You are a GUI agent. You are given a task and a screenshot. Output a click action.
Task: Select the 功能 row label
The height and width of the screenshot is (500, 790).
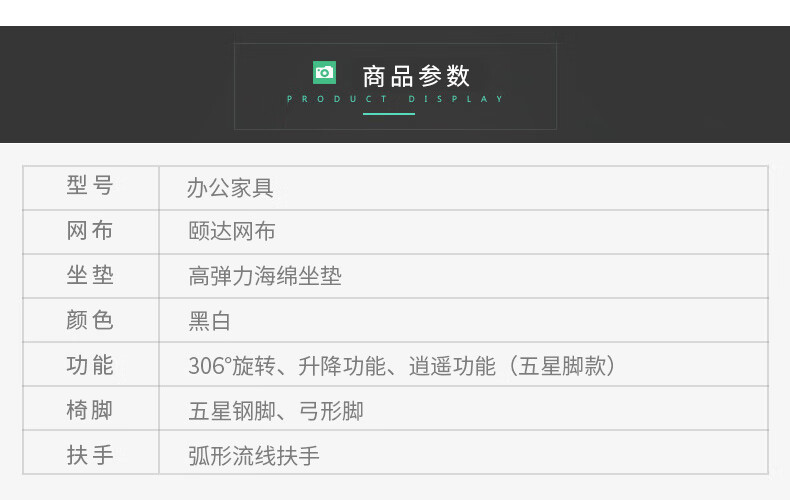pos(90,366)
